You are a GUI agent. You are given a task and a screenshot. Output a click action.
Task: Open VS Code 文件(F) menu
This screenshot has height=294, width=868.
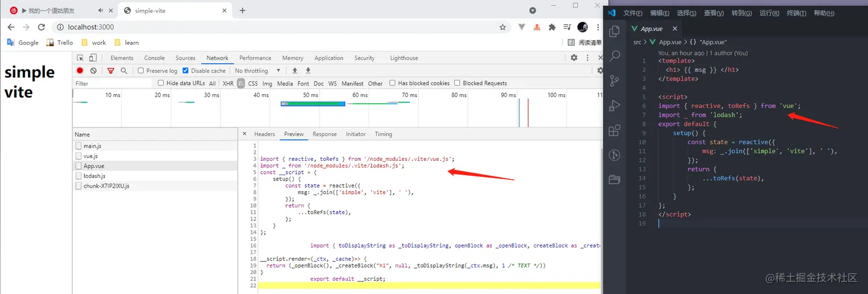pos(633,13)
